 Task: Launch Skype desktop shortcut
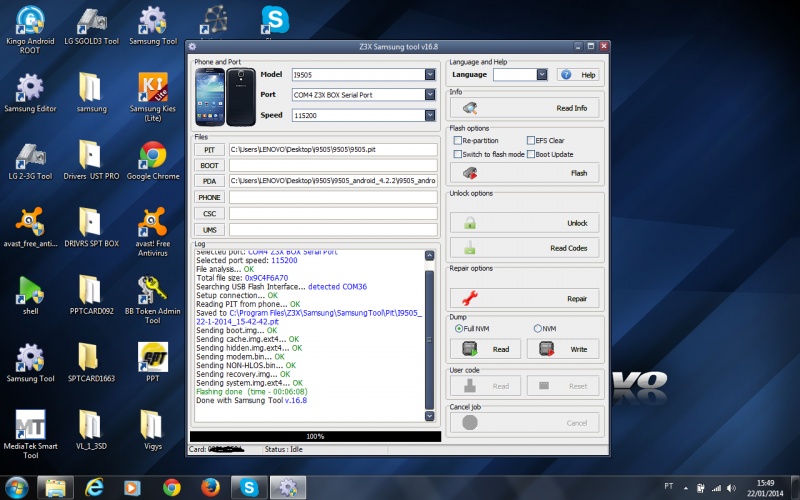coord(275,21)
